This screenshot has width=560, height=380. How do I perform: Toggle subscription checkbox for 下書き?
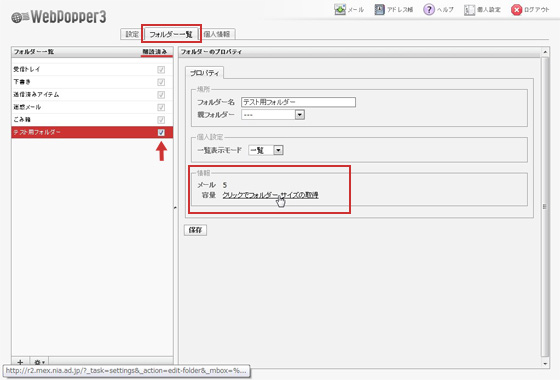pyautogui.click(x=161, y=82)
